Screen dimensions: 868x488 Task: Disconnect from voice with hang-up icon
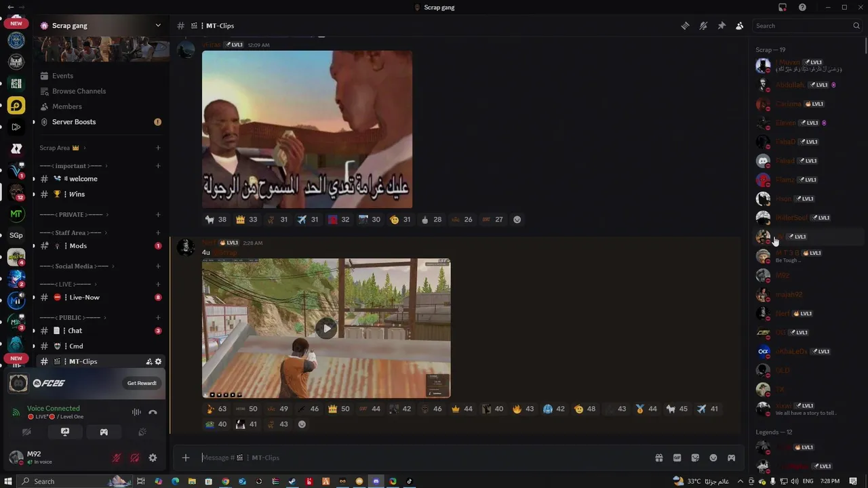(x=153, y=412)
